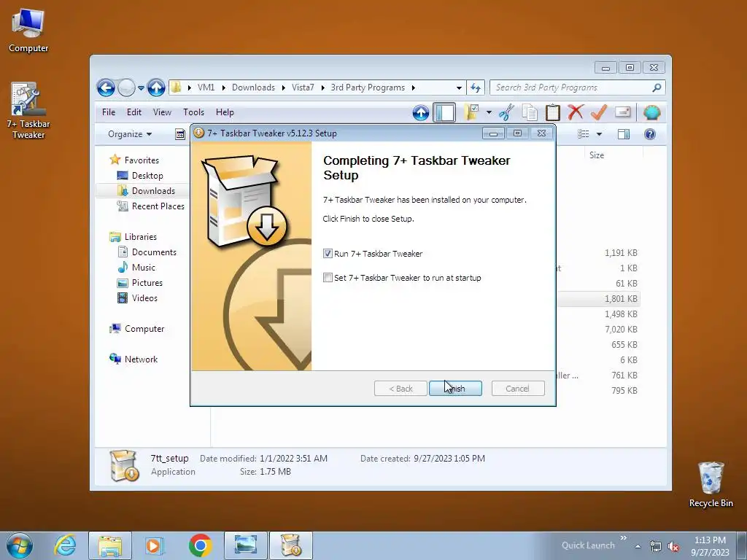Open the Help menu
This screenshot has width=747, height=560.
pos(225,112)
